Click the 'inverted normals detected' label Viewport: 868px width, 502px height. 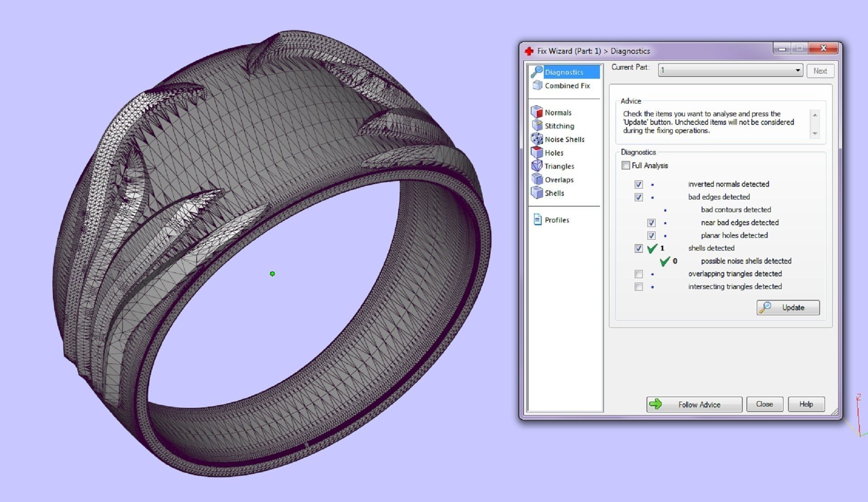pos(728,184)
